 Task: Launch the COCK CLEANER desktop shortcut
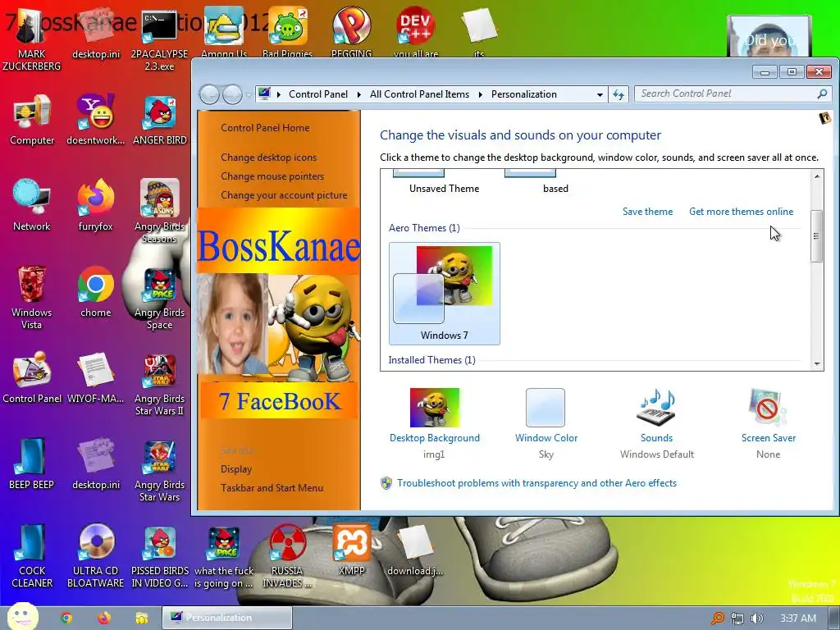[32, 555]
